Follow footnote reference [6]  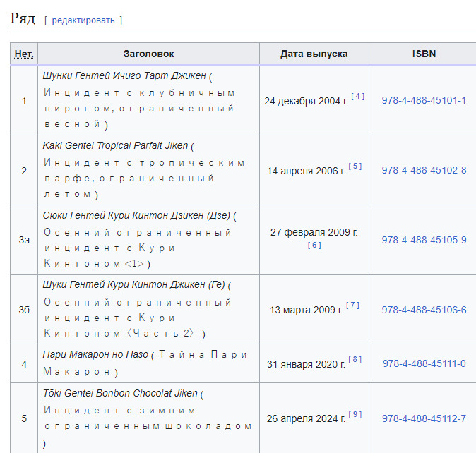point(314,246)
